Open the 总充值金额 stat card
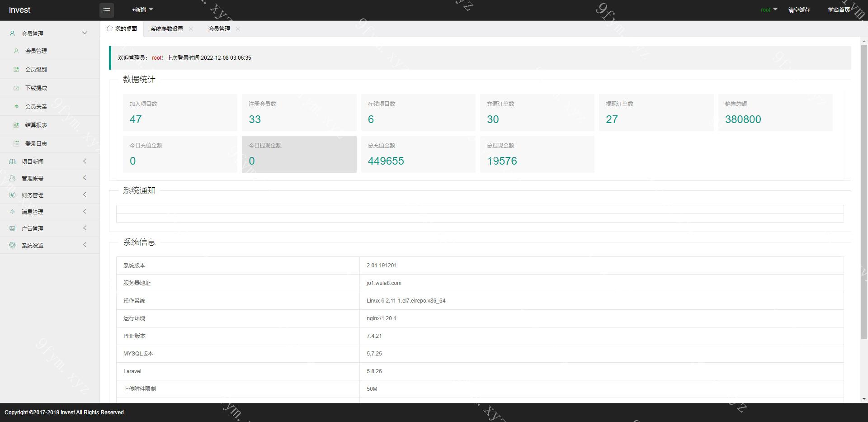The height and width of the screenshot is (422, 868). (x=418, y=154)
